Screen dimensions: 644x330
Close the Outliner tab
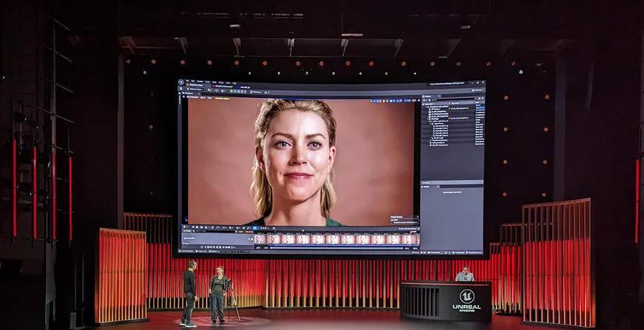point(439,97)
